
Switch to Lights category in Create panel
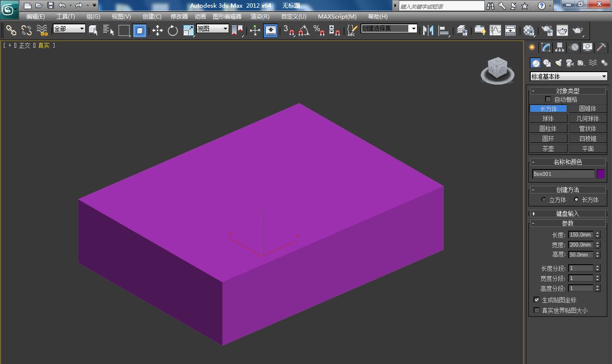(x=558, y=63)
